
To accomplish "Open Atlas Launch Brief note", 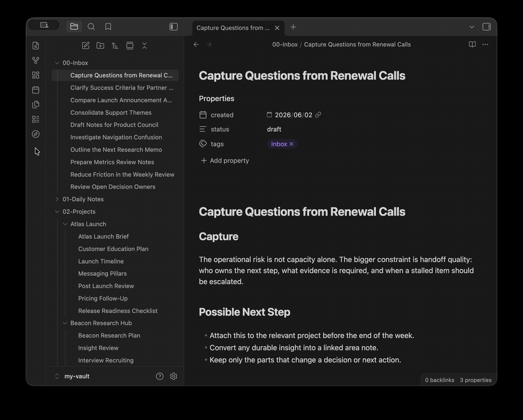I will point(103,236).
